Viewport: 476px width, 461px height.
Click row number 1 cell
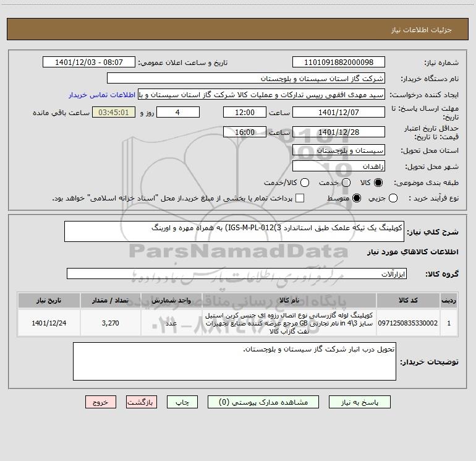[x=449, y=323]
